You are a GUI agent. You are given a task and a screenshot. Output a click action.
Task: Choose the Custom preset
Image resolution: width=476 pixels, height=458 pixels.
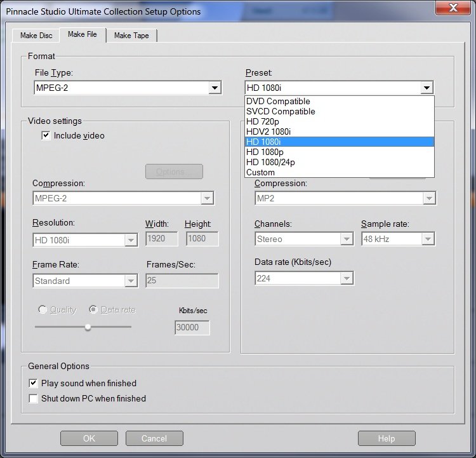[x=340, y=172]
